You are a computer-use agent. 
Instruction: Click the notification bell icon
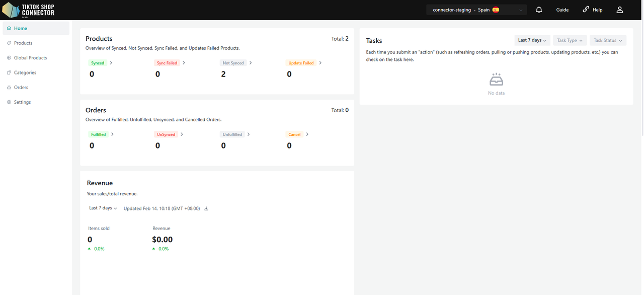tap(539, 10)
